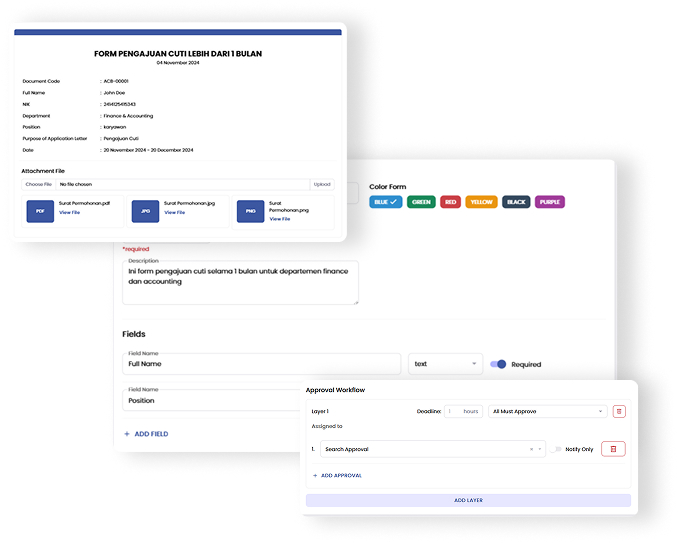Remove the Search Approval row via trash icon
678x543 pixels.
pos(613,449)
